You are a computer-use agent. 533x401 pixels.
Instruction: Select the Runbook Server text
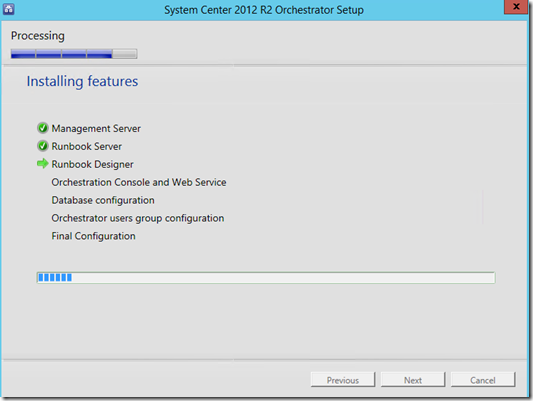tap(86, 146)
